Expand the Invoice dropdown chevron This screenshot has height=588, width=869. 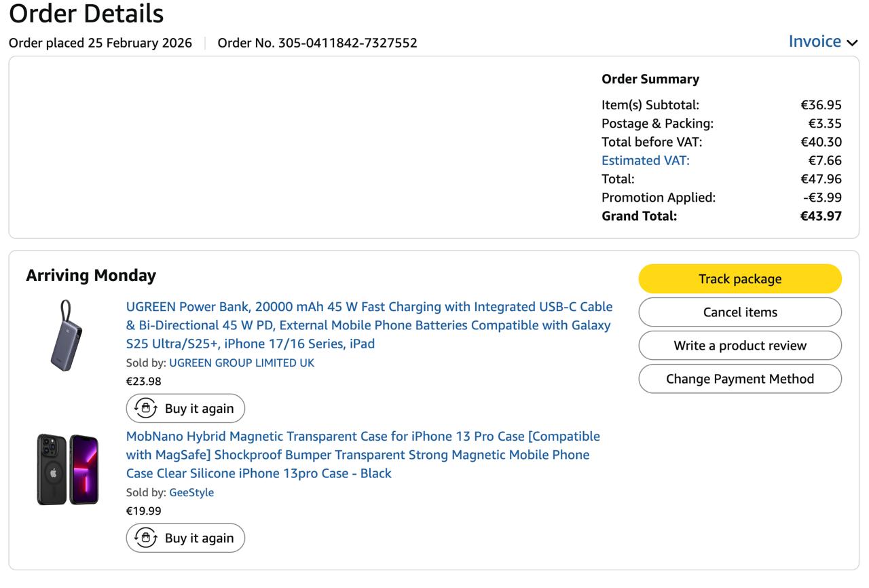click(852, 43)
